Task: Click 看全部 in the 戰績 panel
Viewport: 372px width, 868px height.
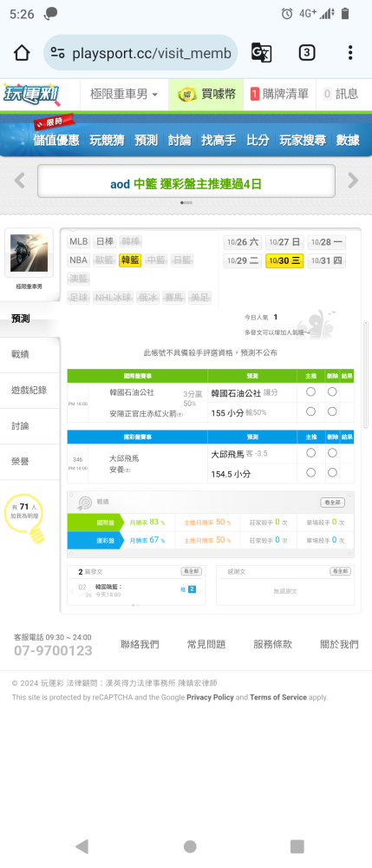Action: [x=333, y=502]
